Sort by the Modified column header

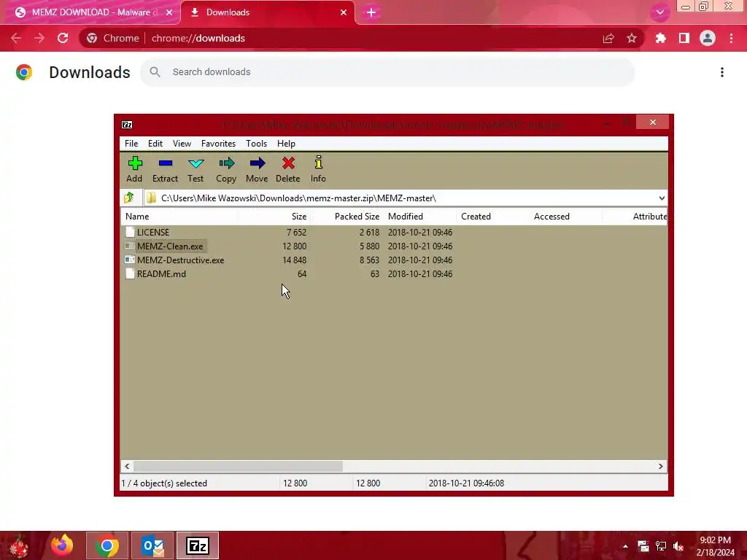point(419,216)
